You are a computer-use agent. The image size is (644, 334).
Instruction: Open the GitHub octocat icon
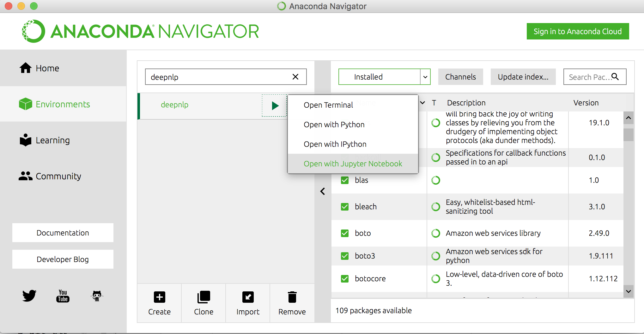pyautogui.click(x=97, y=296)
